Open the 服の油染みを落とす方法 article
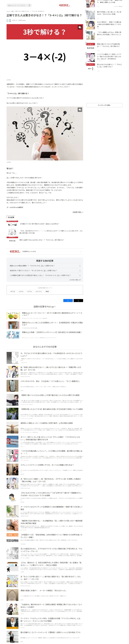Image resolution: width=129 pixels, height=644 pixels. click(x=51, y=409)
